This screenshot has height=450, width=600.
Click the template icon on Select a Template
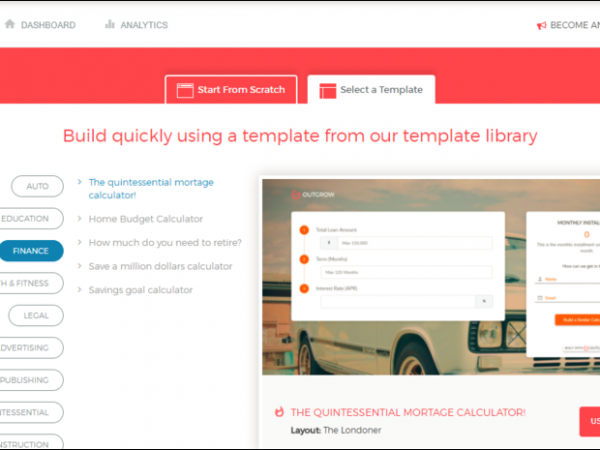click(x=327, y=90)
